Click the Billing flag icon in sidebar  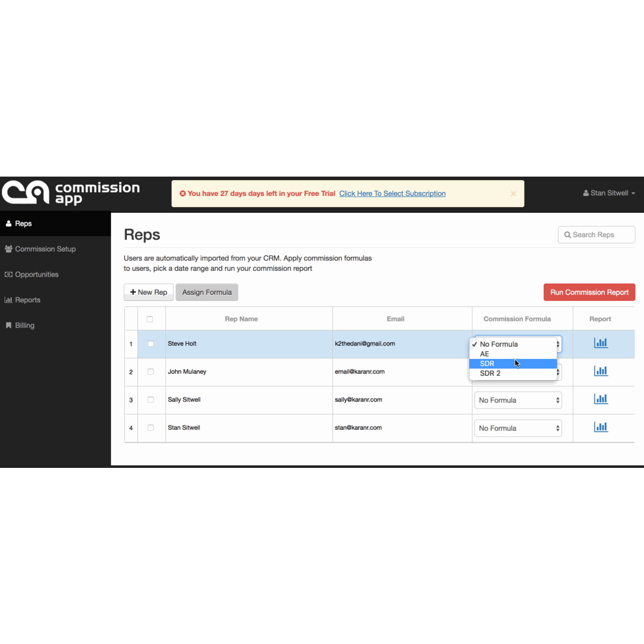point(8,325)
